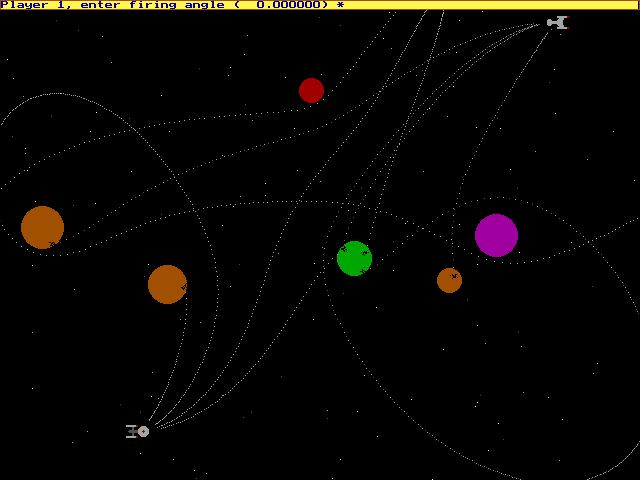The width and height of the screenshot is (640, 480).
Task: Click the orange planet directly above Player 1's ship
Action: click(x=167, y=284)
